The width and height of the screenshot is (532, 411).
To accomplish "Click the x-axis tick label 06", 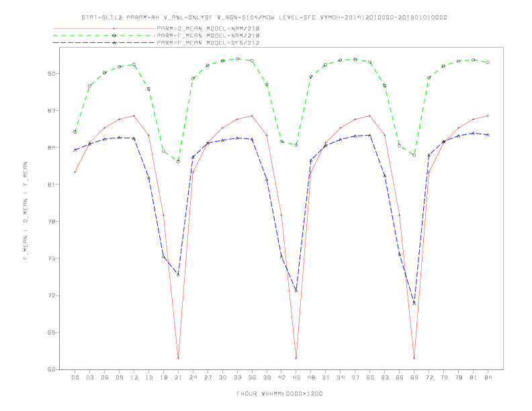I will (x=105, y=377).
